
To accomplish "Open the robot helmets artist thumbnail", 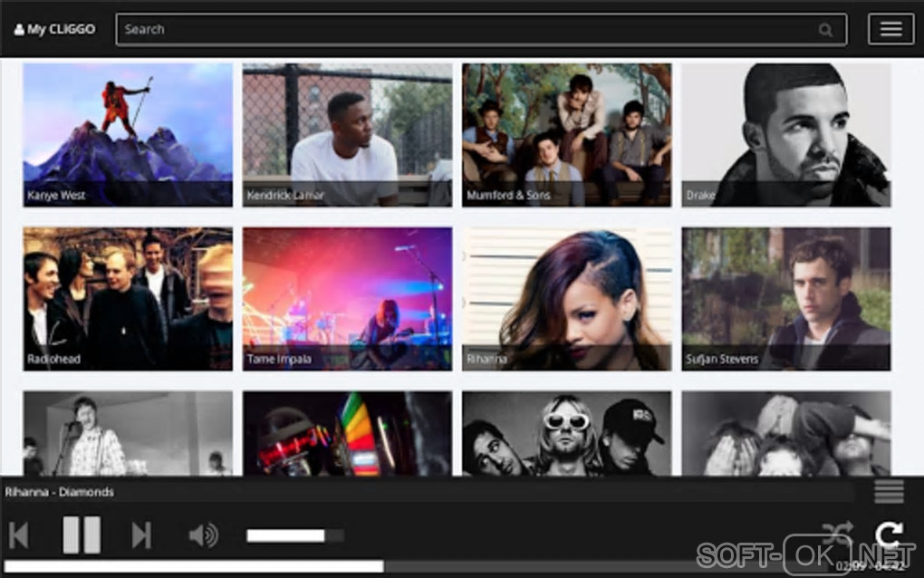I will pos(347,433).
